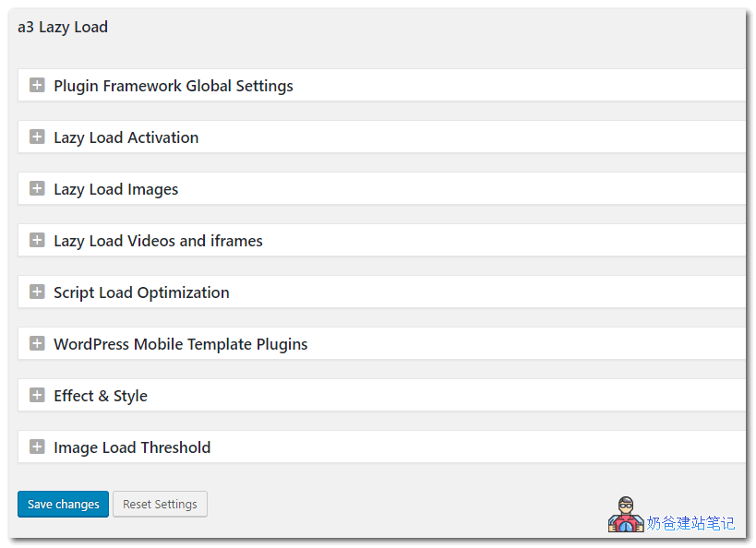Hit the plus icon for Lazy Load Videos and iframes
The height and width of the screenshot is (548, 756).
37,241
